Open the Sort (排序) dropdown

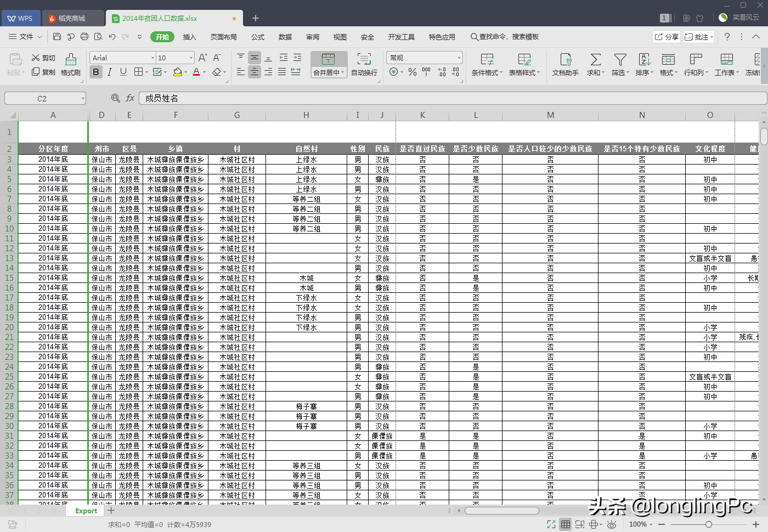(x=652, y=72)
